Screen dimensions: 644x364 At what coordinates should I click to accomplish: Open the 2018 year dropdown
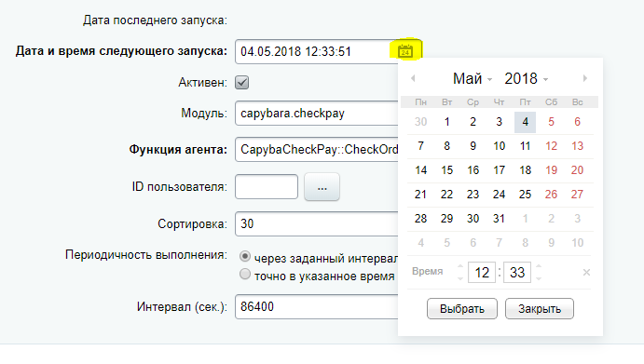527,78
